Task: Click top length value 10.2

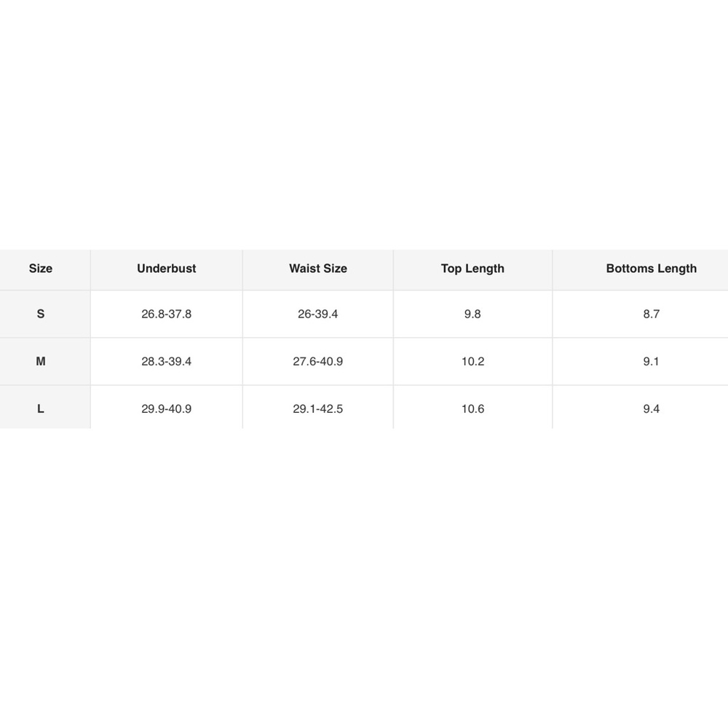Action: [x=472, y=361]
